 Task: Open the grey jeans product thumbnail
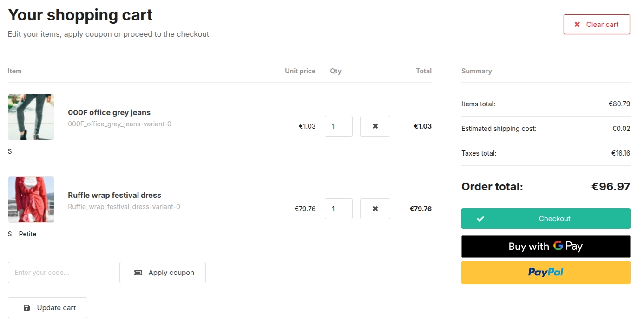click(31, 117)
